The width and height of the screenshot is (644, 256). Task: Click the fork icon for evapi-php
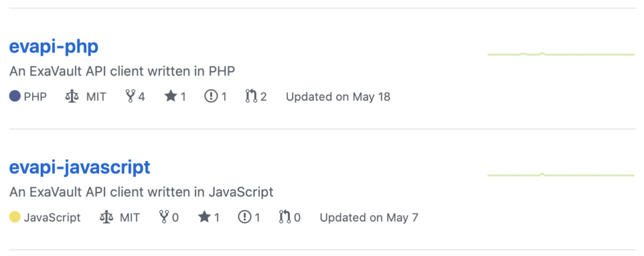[x=130, y=97]
